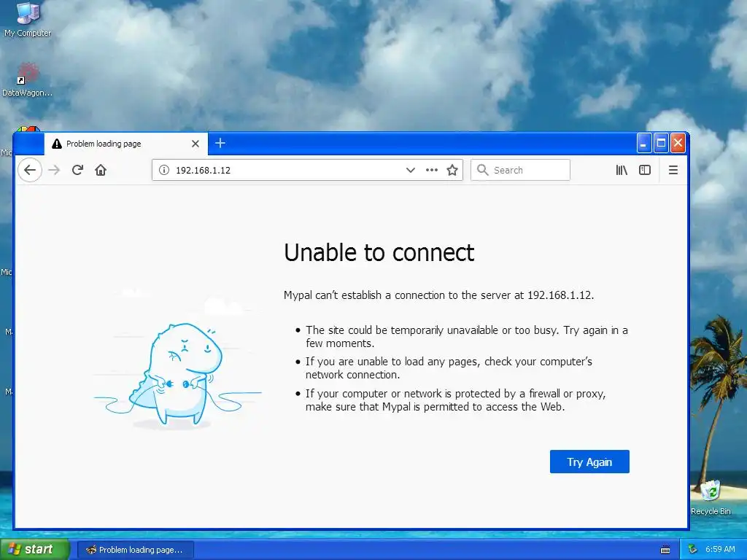This screenshot has width=747, height=560.
Task: Click the 192.168.1.12 address bar text
Action: 203,171
